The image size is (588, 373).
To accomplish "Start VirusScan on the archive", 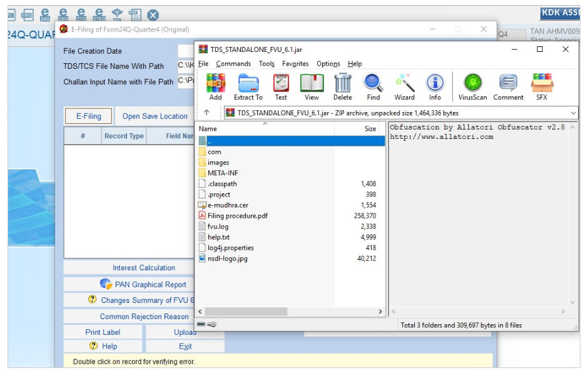I will [472, 87].
